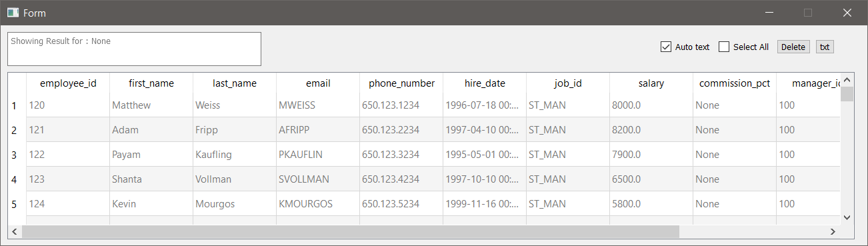Click the horizontal scrollbar left arrow
The width and height of the screenshot is (868, 246).
coord(15,231)
